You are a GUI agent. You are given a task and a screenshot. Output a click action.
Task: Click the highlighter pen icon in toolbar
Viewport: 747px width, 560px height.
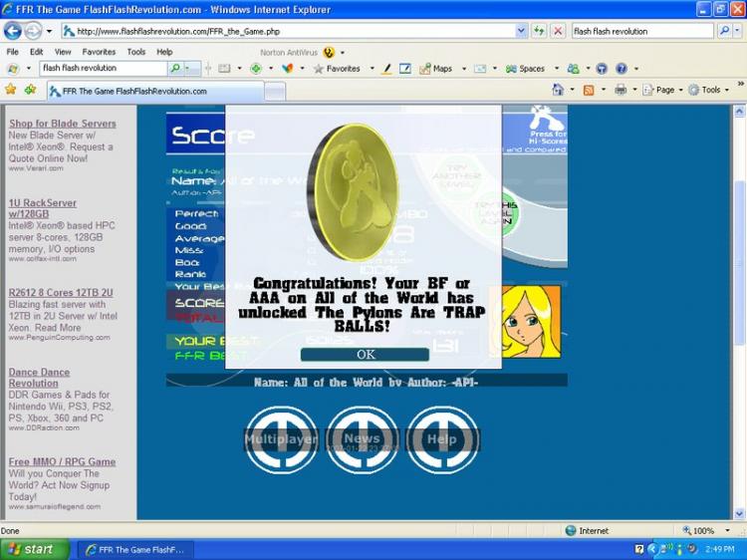[x=386, y=69]
